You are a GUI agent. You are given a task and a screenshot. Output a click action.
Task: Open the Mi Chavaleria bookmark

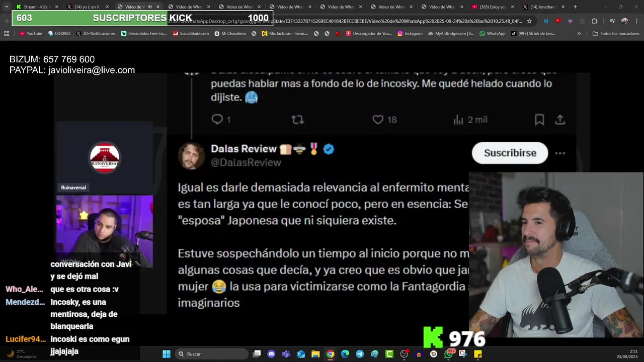point(230,34)
